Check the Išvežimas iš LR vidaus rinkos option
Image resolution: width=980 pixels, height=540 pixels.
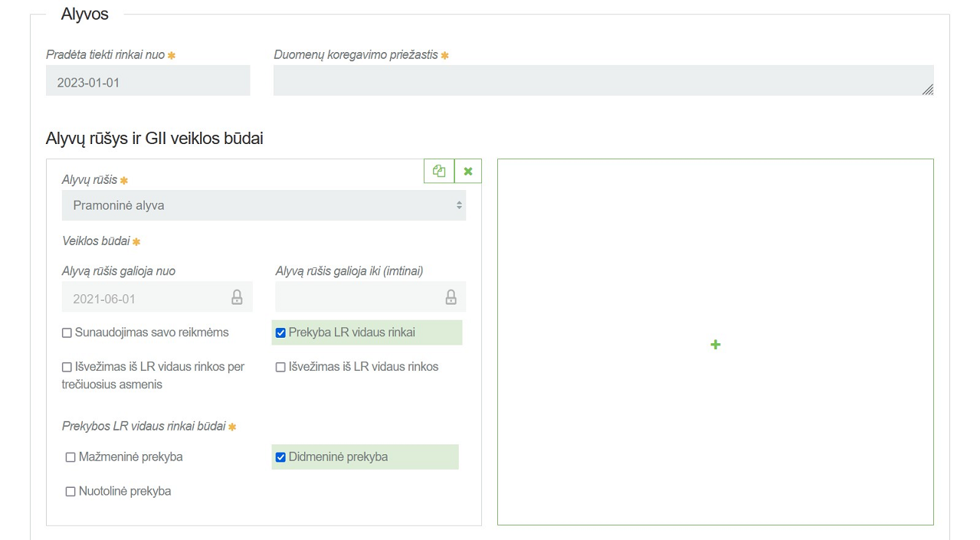280,367
